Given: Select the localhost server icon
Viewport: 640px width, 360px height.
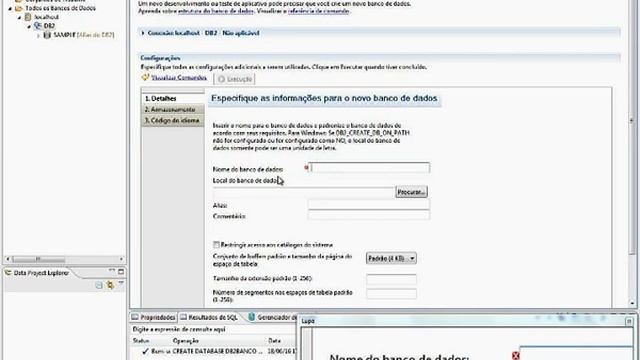Looking at the screenshot, I should (x=28, y=17).
